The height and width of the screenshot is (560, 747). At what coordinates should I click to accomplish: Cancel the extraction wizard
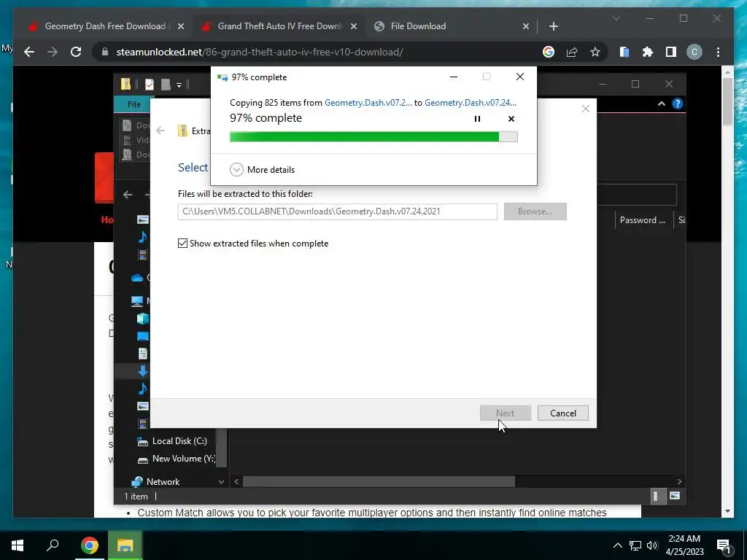pos(563,413)
